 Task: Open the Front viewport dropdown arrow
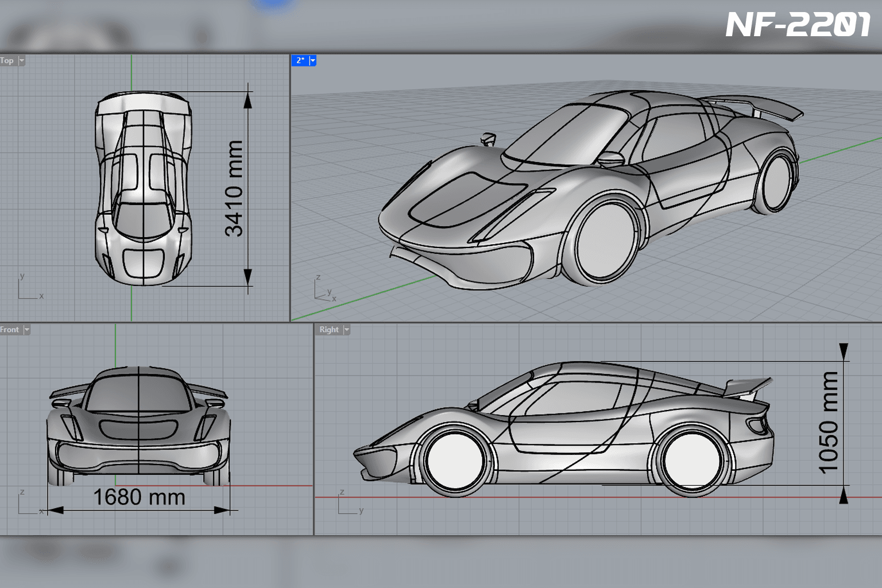tap(27, 330)
